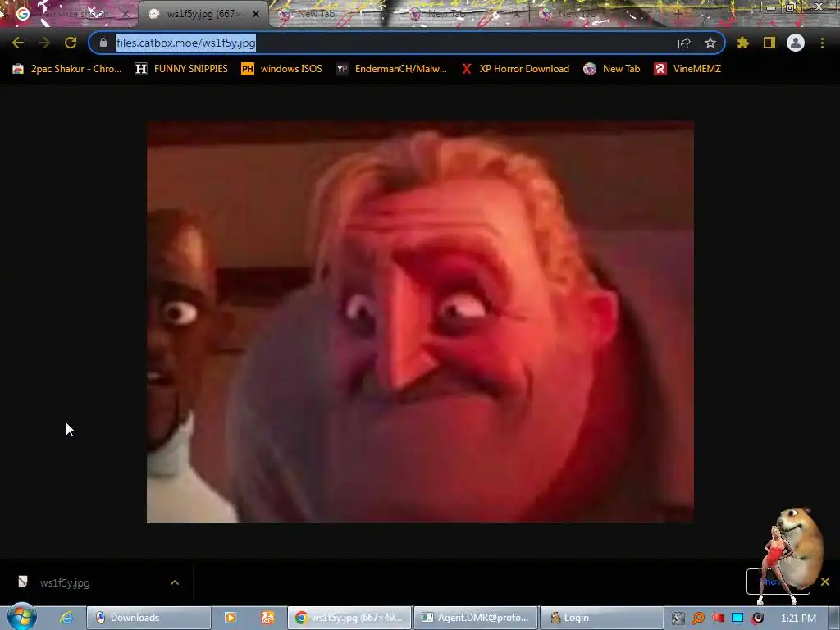Switch to the Downloads taskbar window
This screenshot has height=630, width=840.
[x=148, y=618]
